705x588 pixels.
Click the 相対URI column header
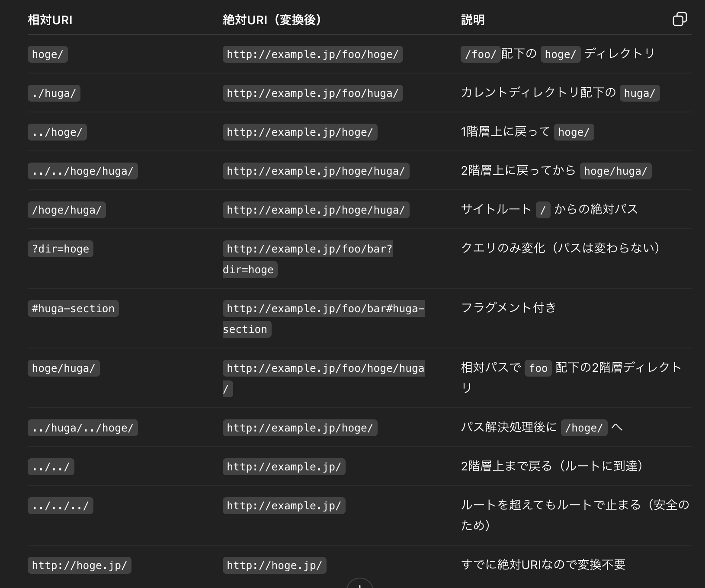50,20
